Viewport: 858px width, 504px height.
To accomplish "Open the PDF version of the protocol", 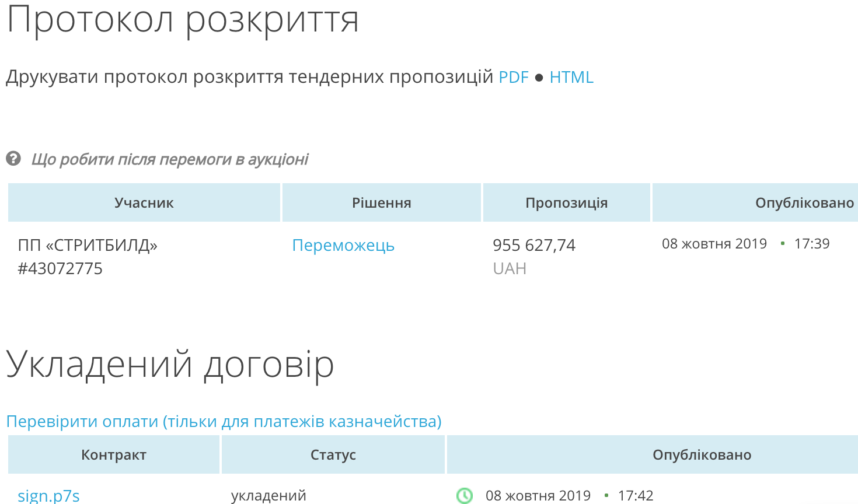I will pyautogui.click(x=513, y=77).
